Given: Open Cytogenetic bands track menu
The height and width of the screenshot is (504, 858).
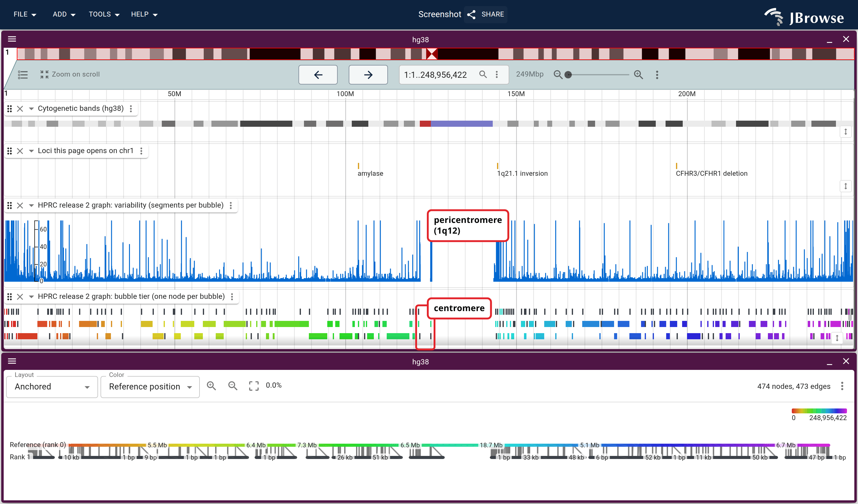Looking at the screenshot, I should tap(131, 109).
